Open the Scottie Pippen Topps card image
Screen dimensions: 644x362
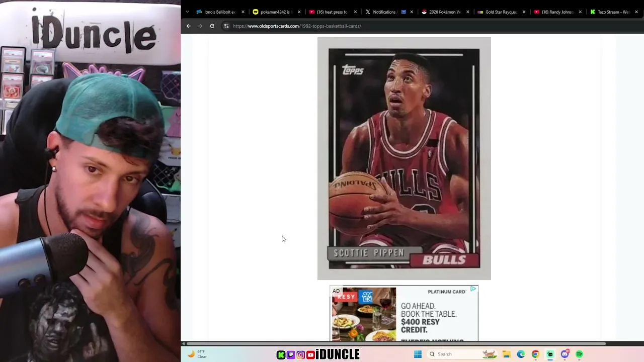coord(404,158)
